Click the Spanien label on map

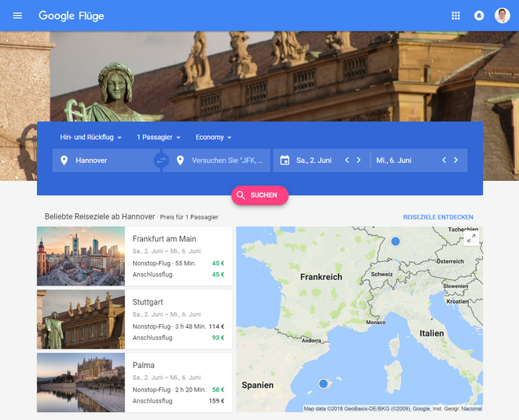257,385
